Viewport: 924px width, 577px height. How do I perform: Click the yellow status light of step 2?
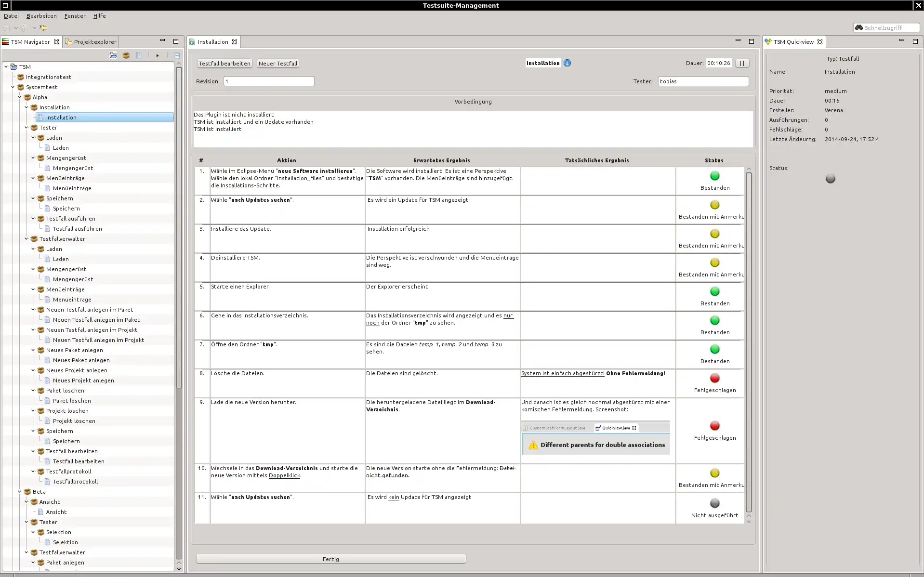(x=715, y=205)
